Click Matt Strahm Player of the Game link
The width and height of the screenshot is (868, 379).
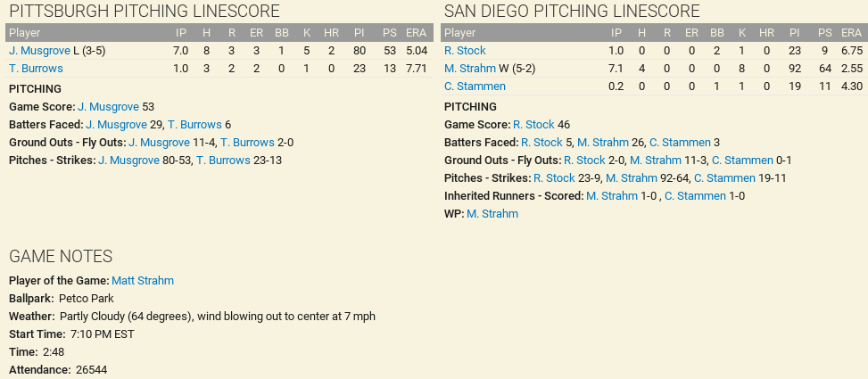(143, 281)
